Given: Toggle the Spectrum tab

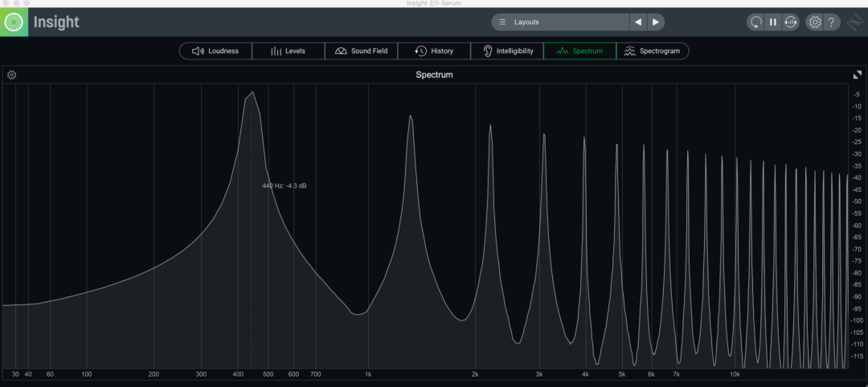Looking at the screenshot, I should point(579,51).
